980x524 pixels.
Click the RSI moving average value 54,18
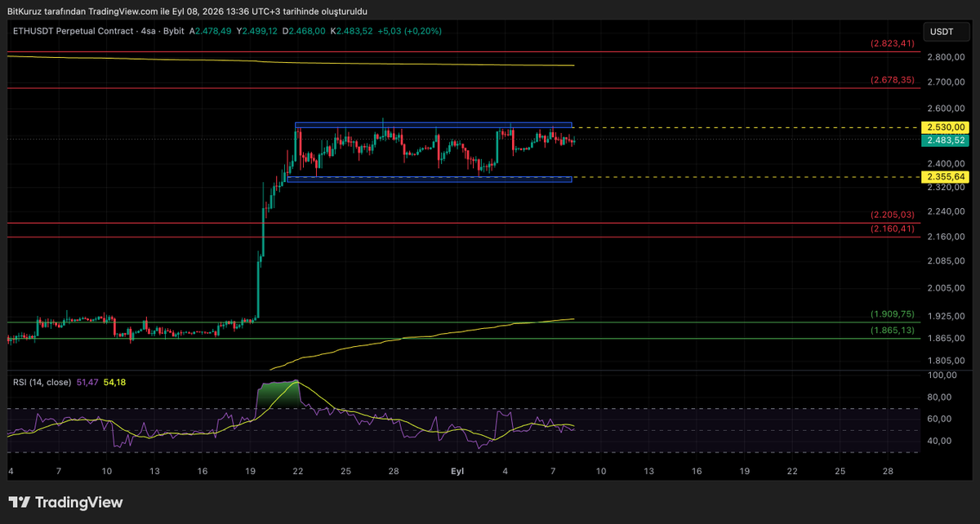tap(115, 382)
